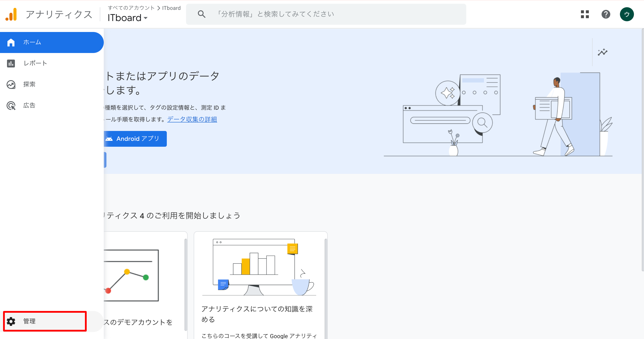Click the 管理 gear icon
The image size is (644, 339).
pos(11,321)
